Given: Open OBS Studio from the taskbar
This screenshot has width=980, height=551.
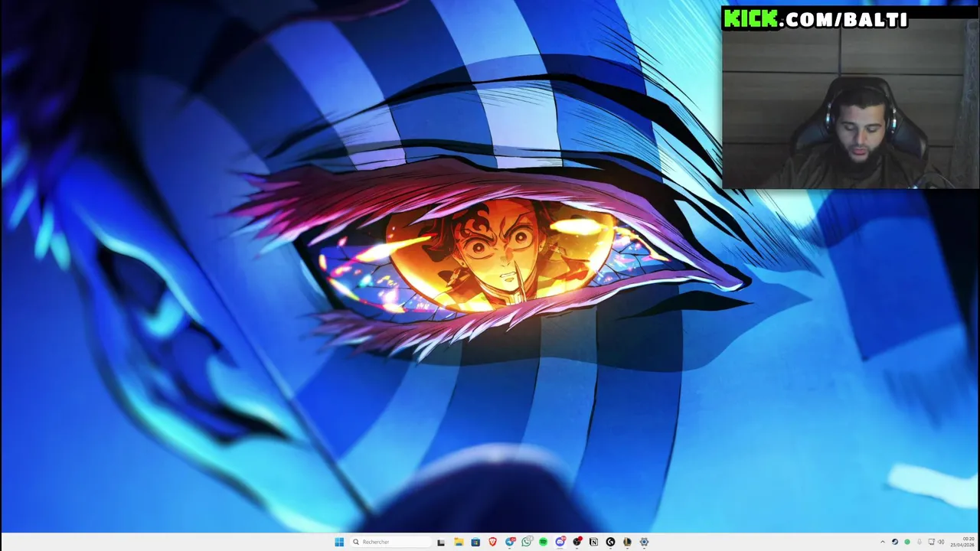Looking at the screenshot, I should tap(577, 542).
